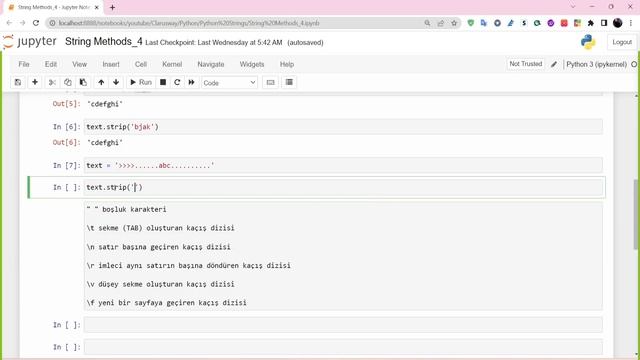This screenshot has height=360, width=640.
Task: Open a new browser tab
Action: 112,7
